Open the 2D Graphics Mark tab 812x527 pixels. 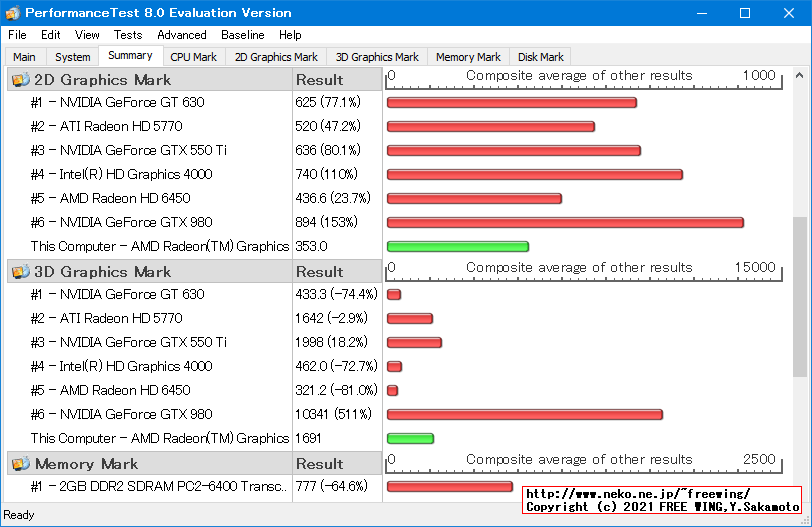tap(276, 57)
